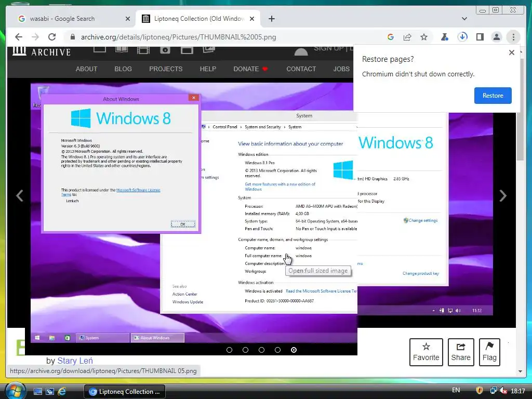Click the taskbar clock 18:17
Viewport: 532px width, 399px height.
tap(518, 391)
